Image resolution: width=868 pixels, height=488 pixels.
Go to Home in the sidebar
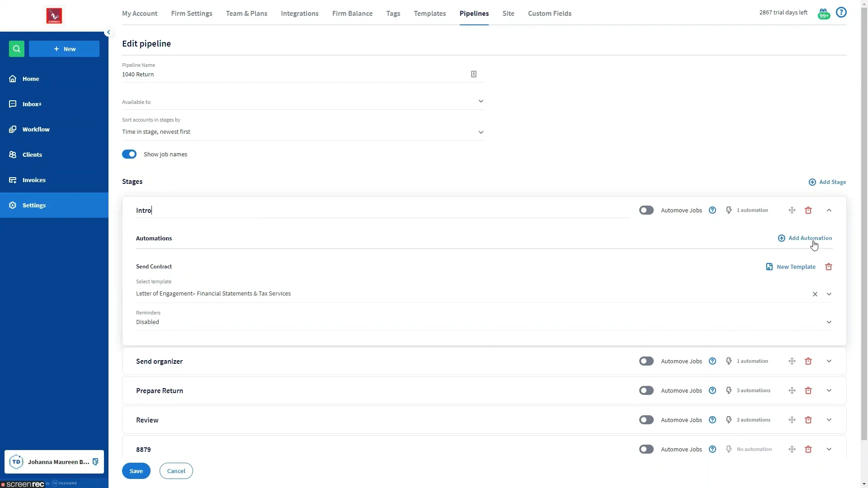(x=54, y=79)
